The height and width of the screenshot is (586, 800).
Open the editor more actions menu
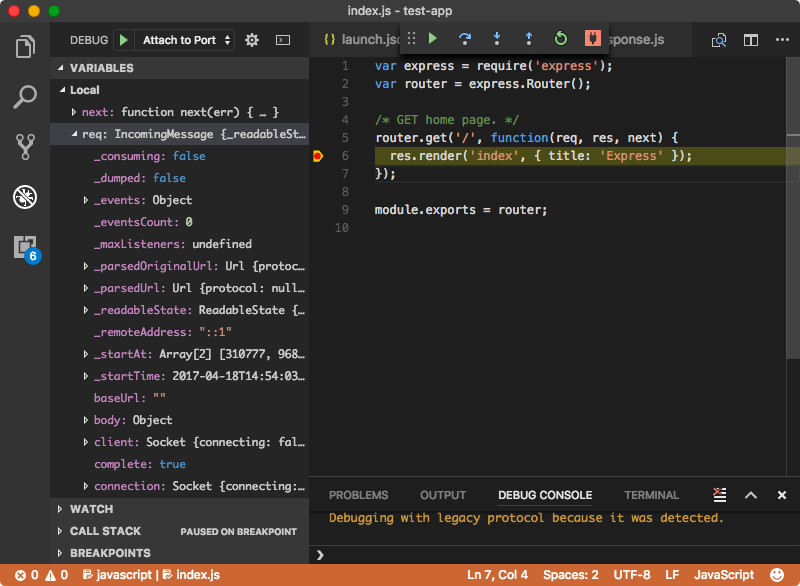[782, 40]
